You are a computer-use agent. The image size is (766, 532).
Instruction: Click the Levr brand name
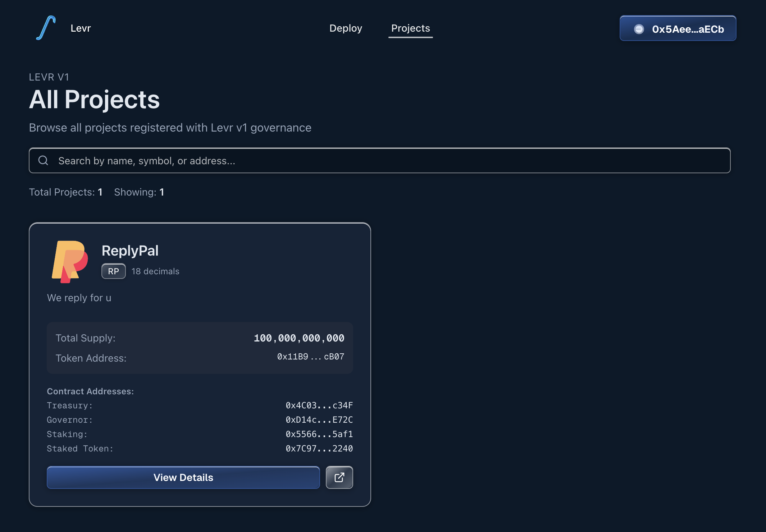81,28
